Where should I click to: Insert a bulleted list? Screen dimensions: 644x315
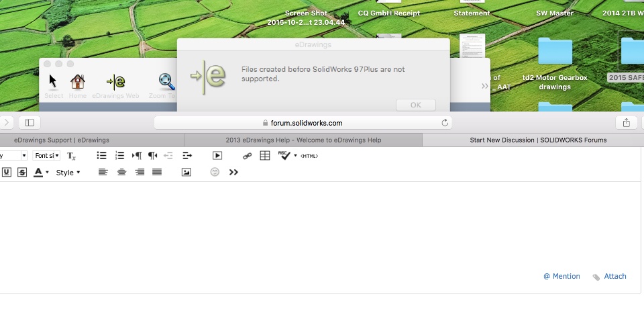tap(101, 155)
